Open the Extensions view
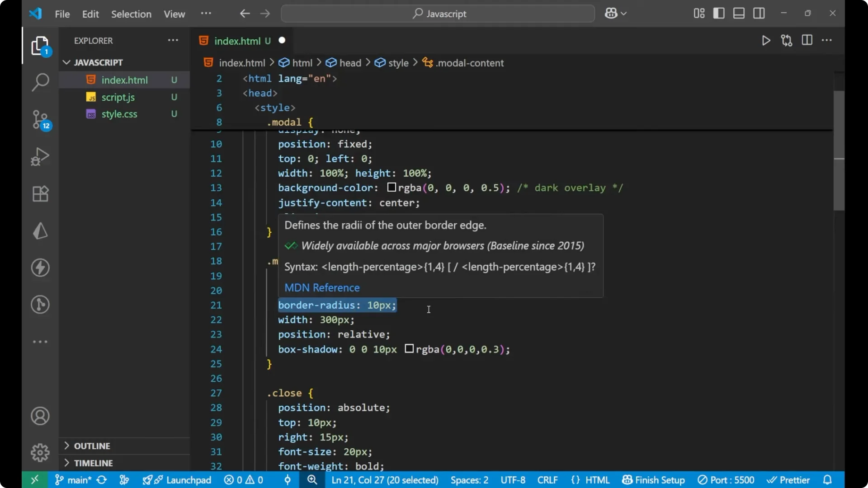This screenshot has width=868, height=488. (40, 193)
